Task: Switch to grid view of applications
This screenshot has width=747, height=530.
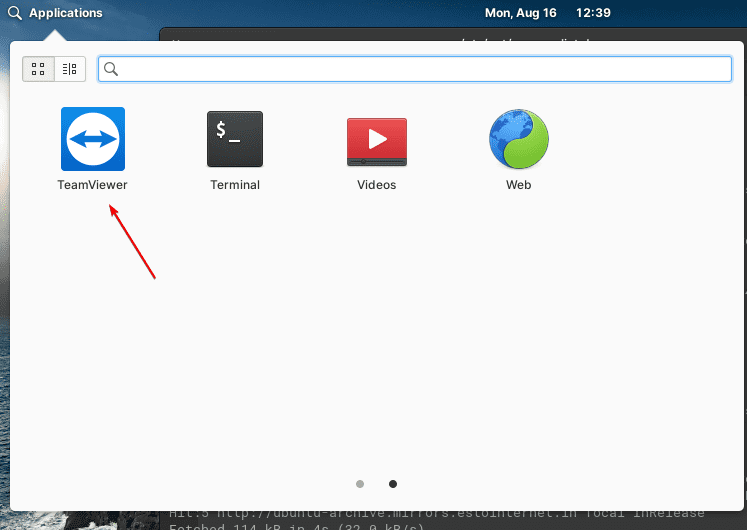Action: click(38, 69)
